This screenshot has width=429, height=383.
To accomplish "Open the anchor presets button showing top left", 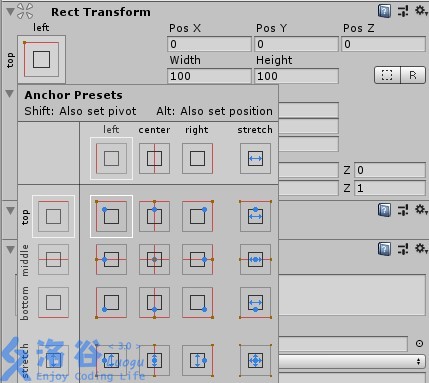I will tap(41, 59).
